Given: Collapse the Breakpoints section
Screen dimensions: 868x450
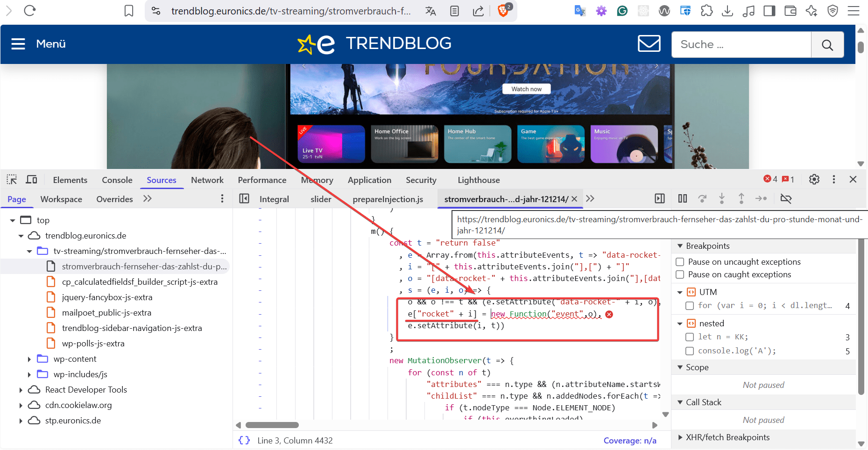Looking at the screenshot, I should tap(680, 246).
